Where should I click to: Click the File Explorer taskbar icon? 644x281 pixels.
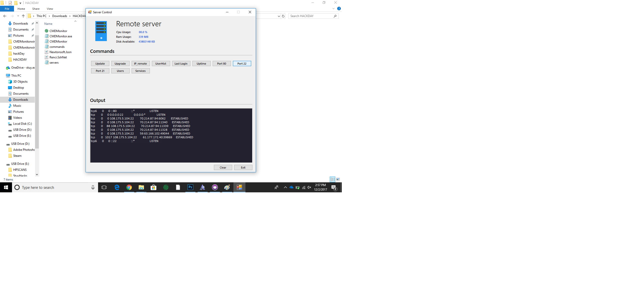(141, 187)
